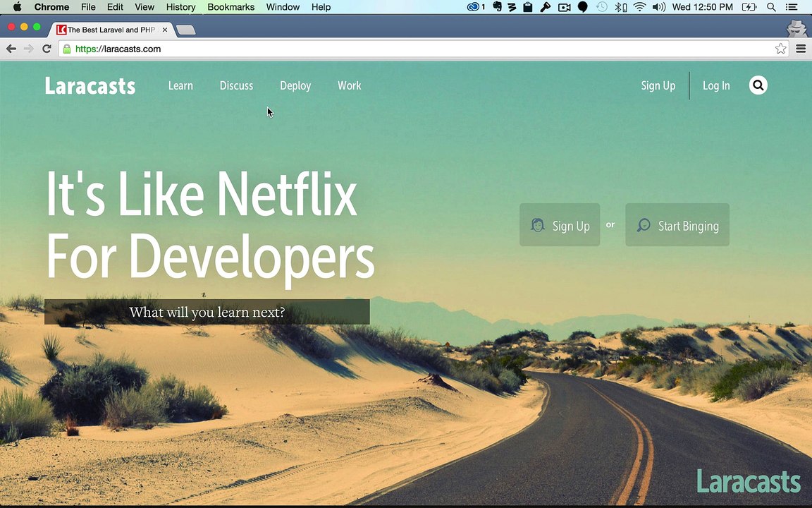Open the Window menu
Image resolution: width=812 pixels, height=508 pixels.
(x=283, y=7)
